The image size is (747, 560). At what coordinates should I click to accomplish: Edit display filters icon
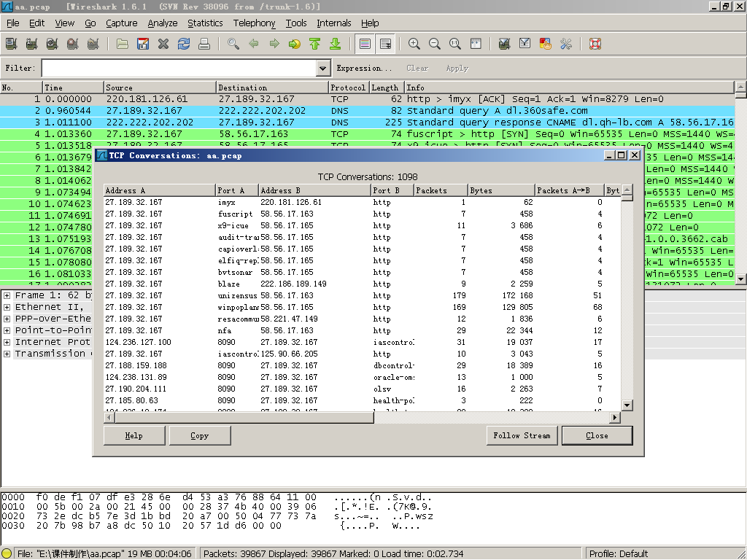coord(525,44)
